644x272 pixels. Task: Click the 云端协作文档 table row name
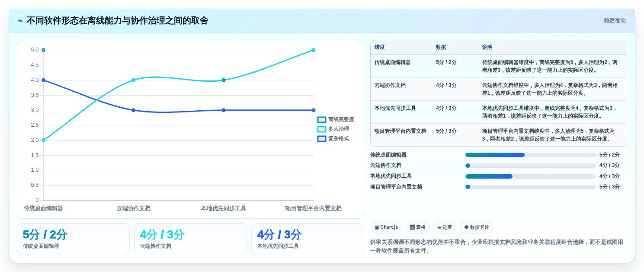point(390,85)
